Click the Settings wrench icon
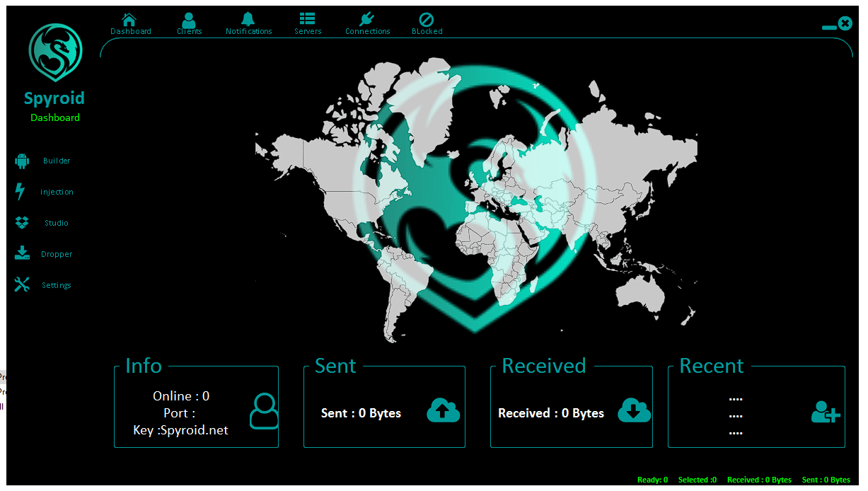This screenshot has width=868, height=491. (x=22, y=284)
